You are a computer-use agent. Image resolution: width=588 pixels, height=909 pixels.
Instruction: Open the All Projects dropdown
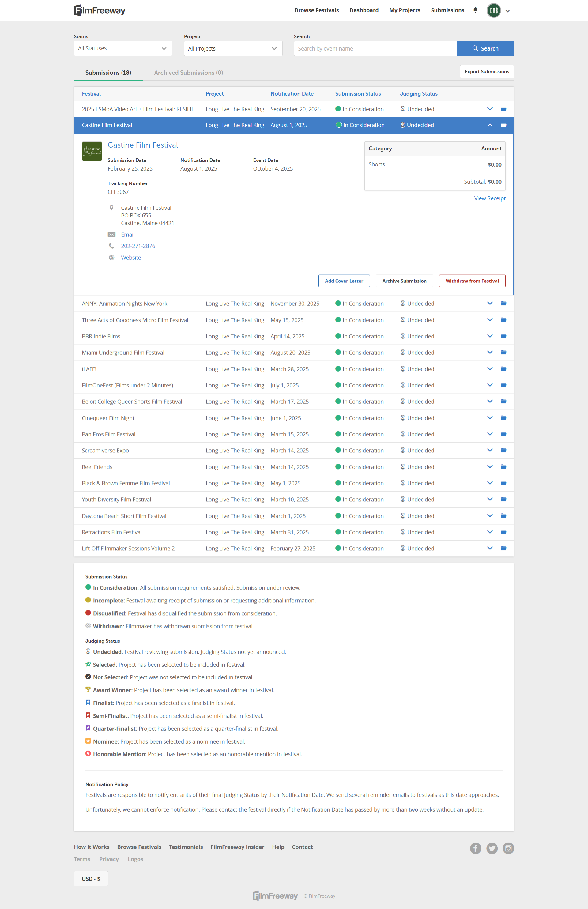233,48
